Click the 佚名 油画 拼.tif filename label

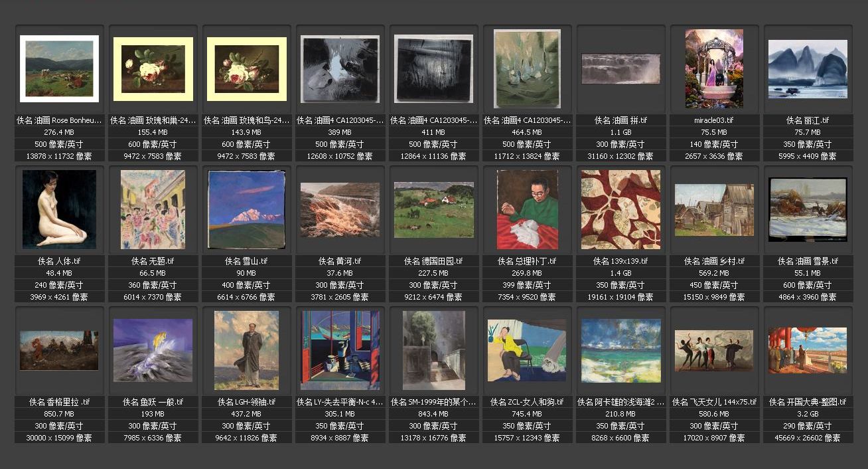click(620, 120)
